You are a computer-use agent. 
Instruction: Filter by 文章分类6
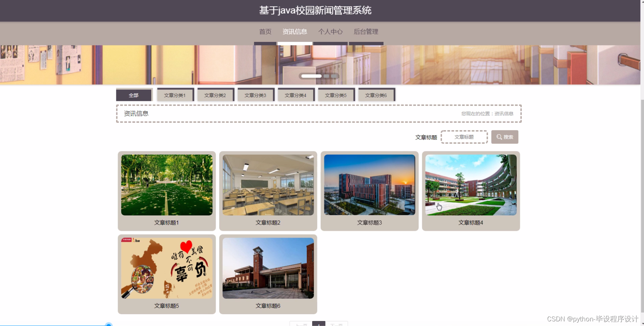376,95
